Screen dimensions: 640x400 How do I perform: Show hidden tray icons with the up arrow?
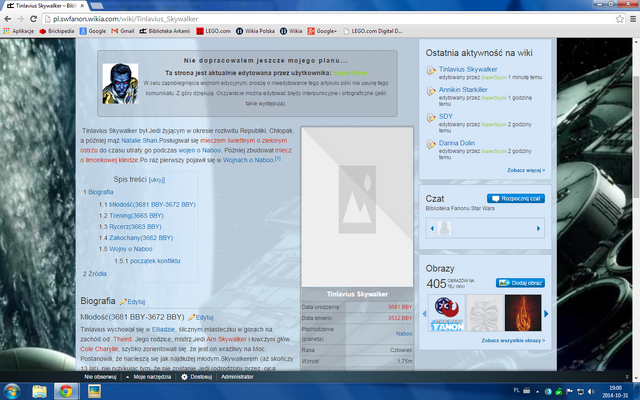click(538, 391)
